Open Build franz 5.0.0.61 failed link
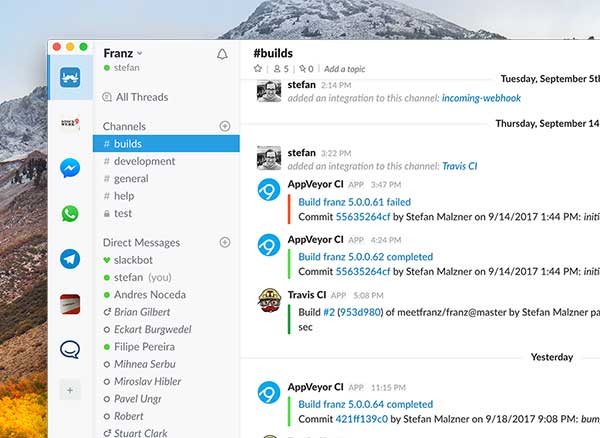 coord(354,202)
